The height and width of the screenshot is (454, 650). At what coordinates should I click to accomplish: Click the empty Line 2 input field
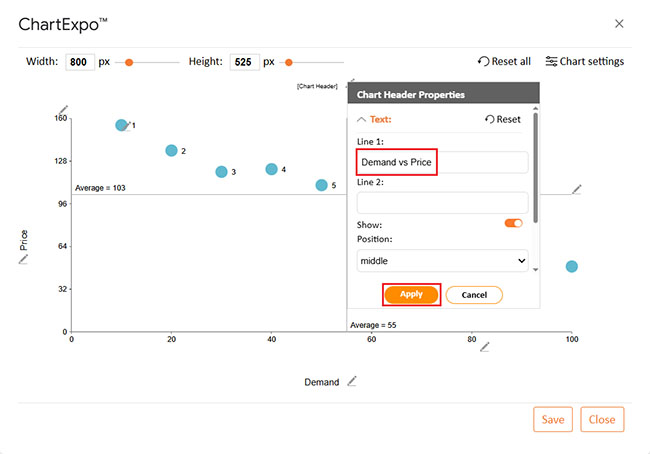tap(442, 203)
